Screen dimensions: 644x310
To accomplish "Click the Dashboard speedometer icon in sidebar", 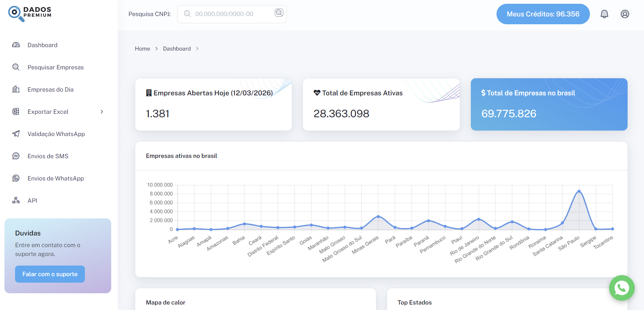I will click(16, 45).
